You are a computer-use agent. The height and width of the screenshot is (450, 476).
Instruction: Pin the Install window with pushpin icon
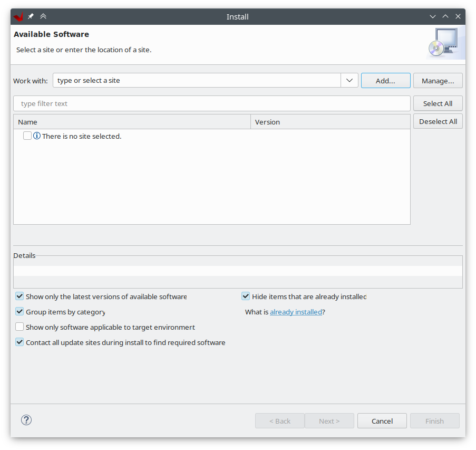click(x=31, y=16)
